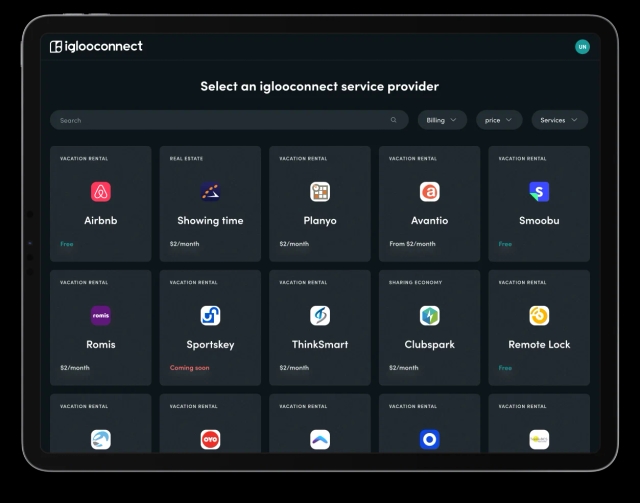Viewport: 640px width, 503px height.
Task: Click the Sportskey provider name
Action: point(210,345)
